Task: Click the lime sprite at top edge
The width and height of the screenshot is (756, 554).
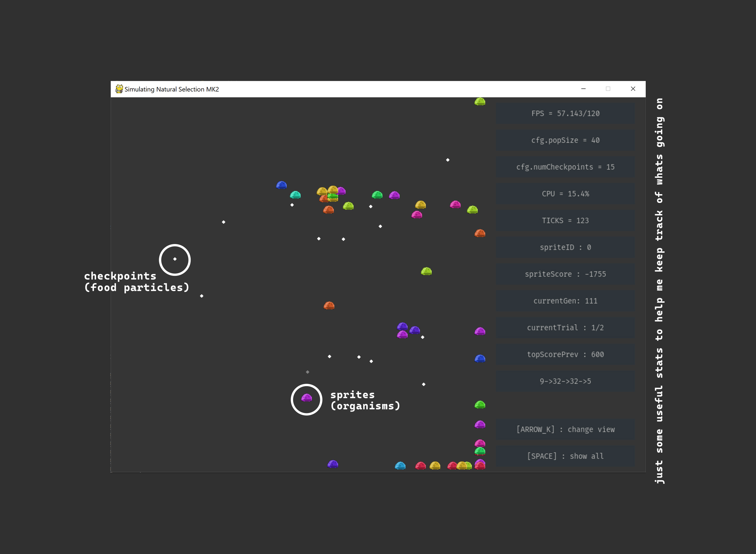Action: tap(480, 101)
